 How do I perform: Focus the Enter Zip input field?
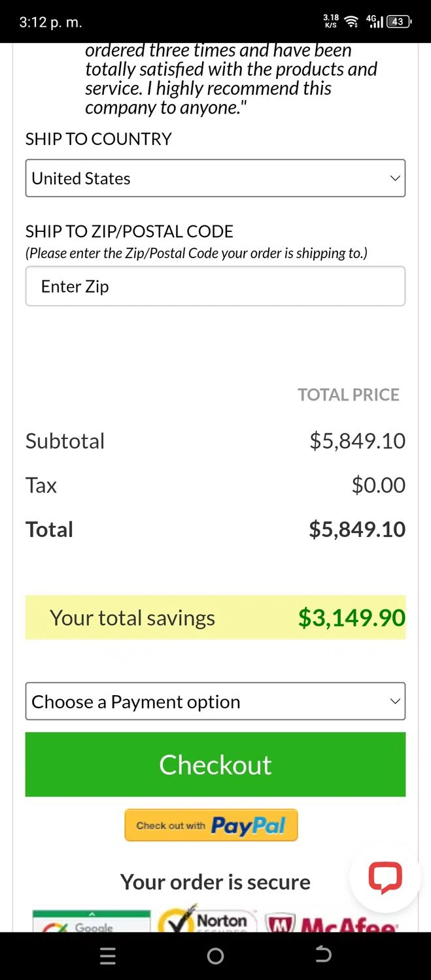tap(215, 286)
